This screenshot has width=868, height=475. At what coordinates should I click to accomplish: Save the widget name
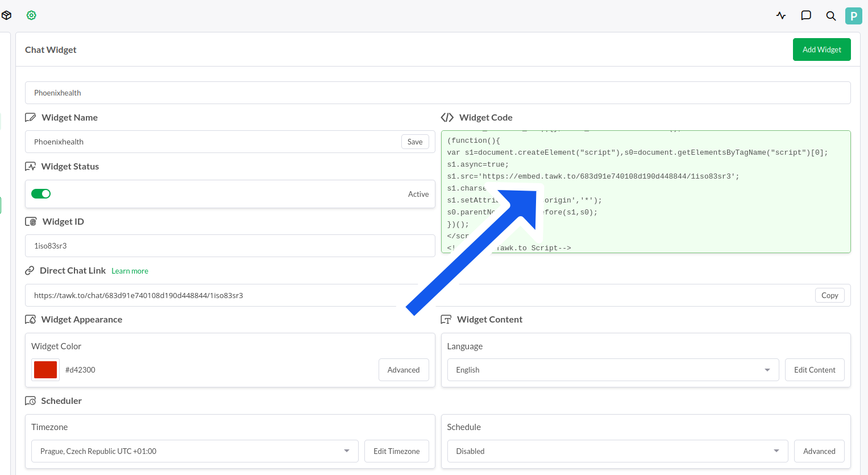(x=415, y=142)
